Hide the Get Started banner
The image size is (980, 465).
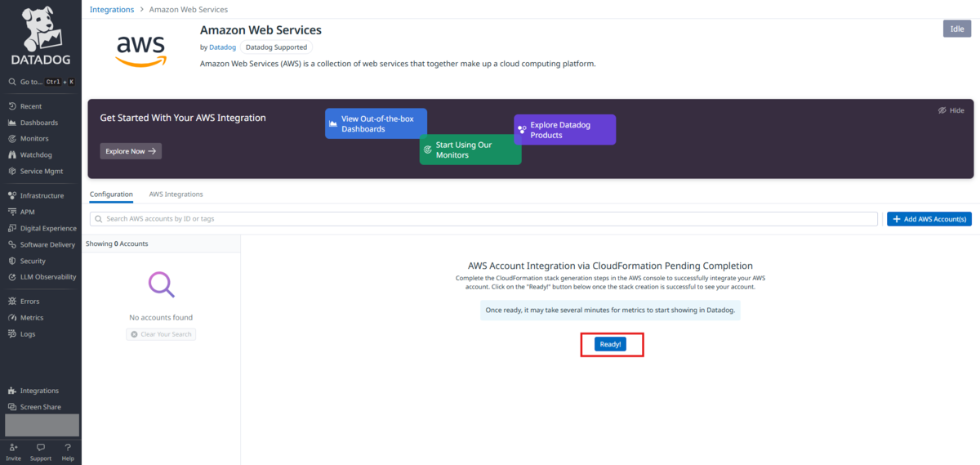click(951, 110)
